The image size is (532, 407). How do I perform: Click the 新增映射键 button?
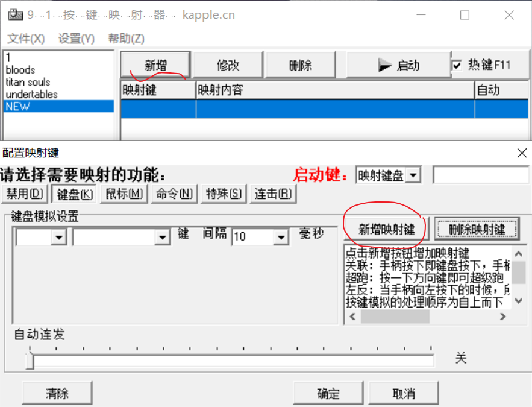point(387,230)
